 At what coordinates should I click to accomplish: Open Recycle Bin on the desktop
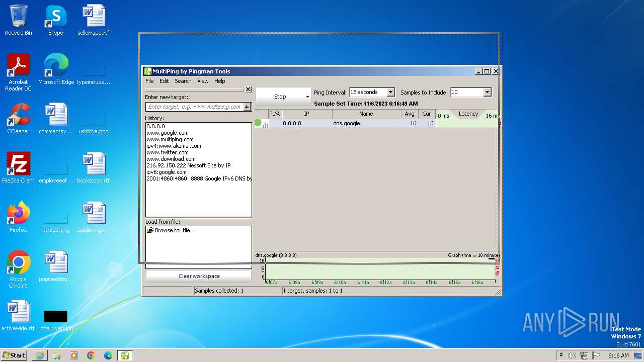point(18,20)
